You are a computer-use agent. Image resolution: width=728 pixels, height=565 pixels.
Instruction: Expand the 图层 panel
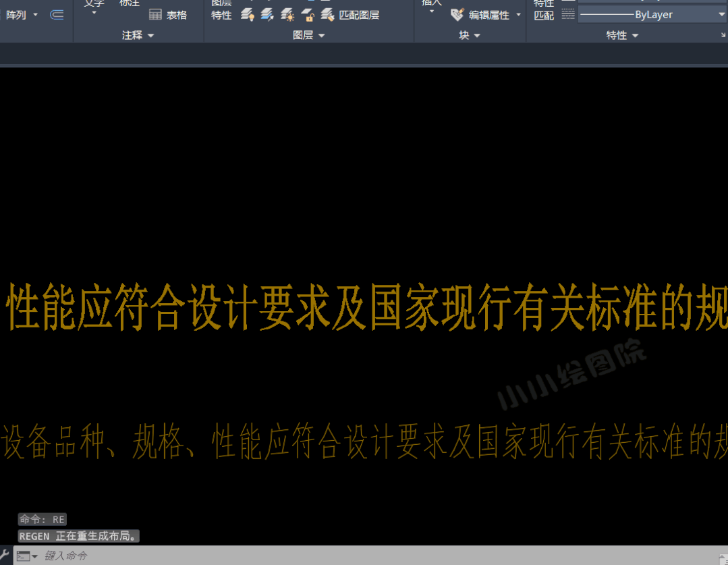coord(308,35)
